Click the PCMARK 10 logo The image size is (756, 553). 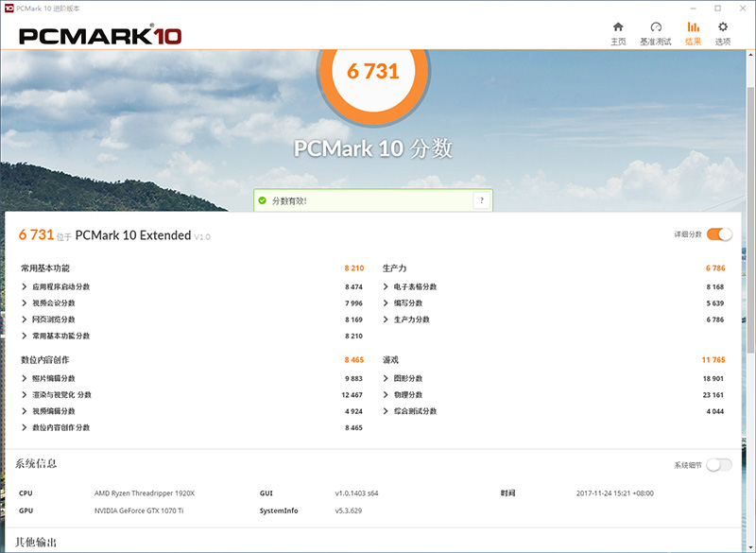click(100, 36)
